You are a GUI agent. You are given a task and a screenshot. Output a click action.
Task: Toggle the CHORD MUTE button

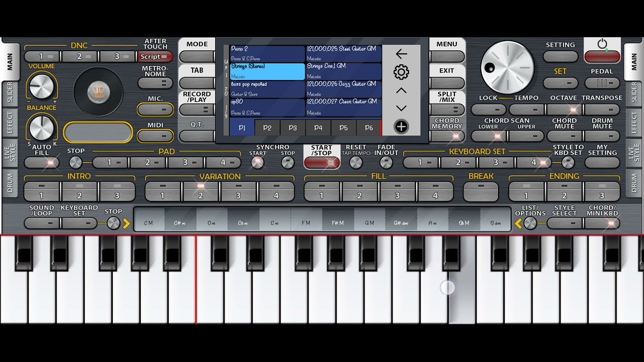tap(565, 136)
